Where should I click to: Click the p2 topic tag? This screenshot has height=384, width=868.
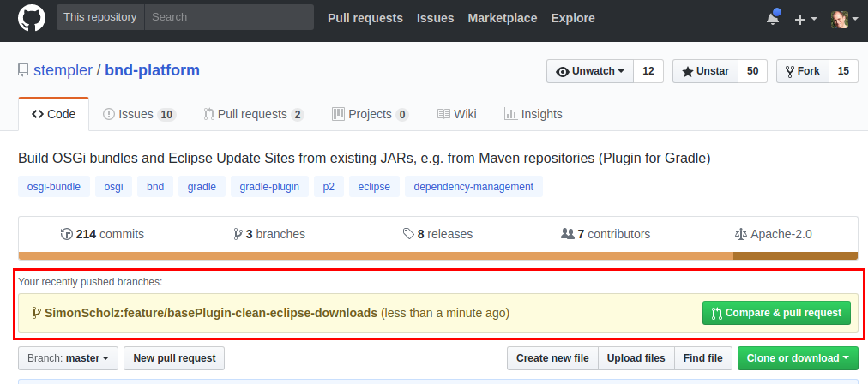click(329, 187)
